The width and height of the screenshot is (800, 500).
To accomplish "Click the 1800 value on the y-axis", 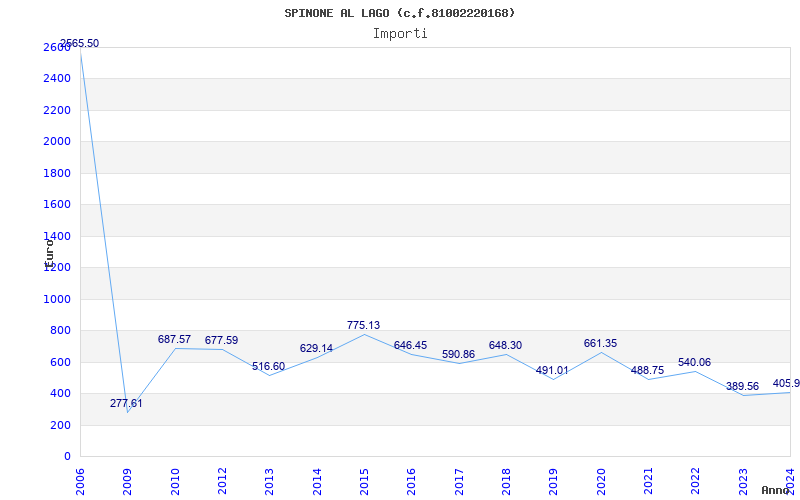I will [x=57, y=173].
